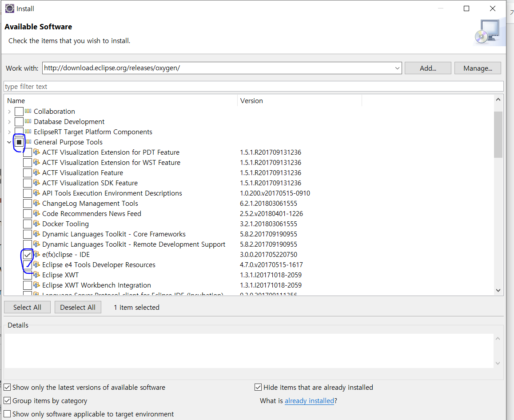Open the Work with site dropdown
The height and width of the screenshot is (420, 514).
tap(397, 68)
